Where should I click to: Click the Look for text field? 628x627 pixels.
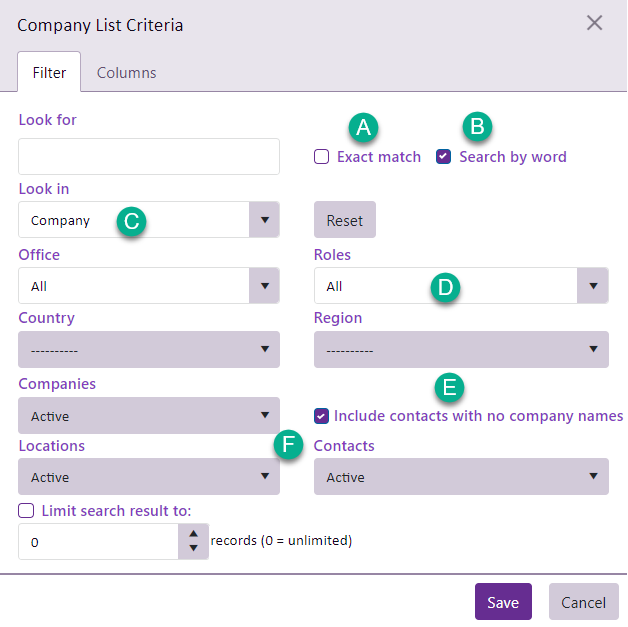[x=149, y=157]
